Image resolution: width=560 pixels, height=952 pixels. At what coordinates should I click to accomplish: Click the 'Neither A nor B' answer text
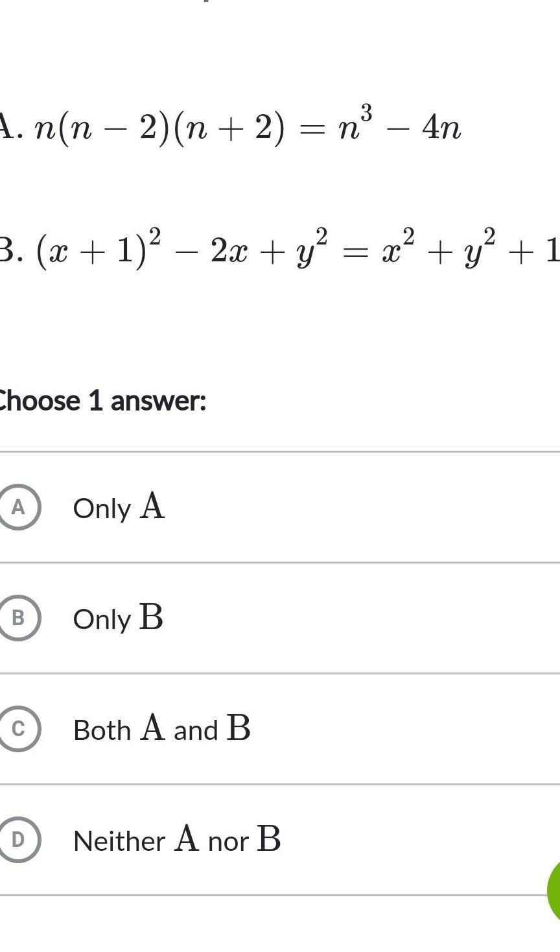point(177,840)
